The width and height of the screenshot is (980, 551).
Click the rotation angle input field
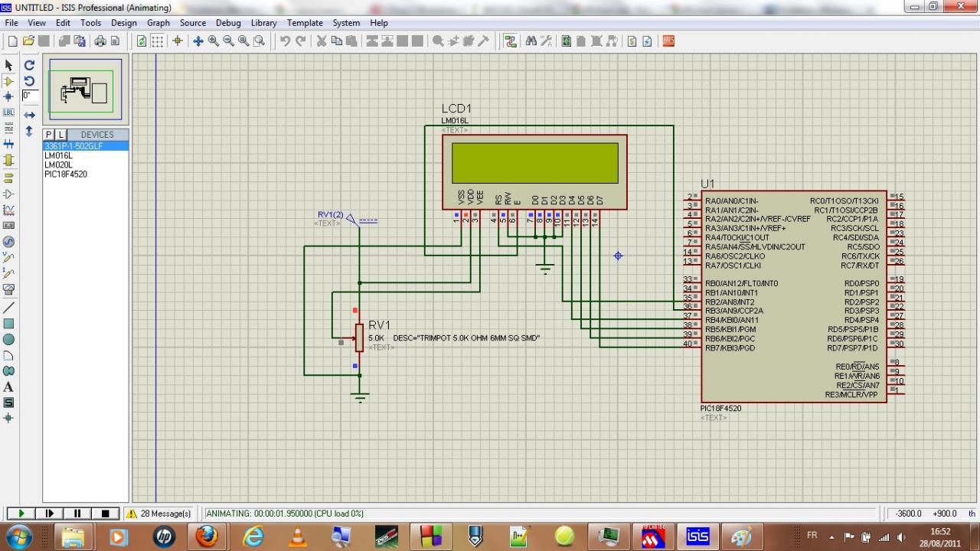coord(29,96)
